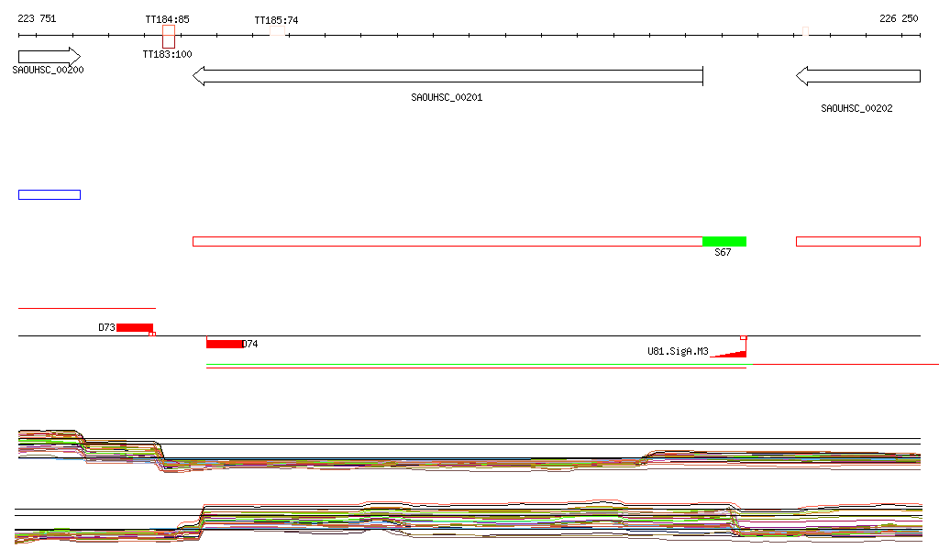Click the SAOUHSC_00201 label text
Viewport: 939px width, 560px height.
click(447, 97)
